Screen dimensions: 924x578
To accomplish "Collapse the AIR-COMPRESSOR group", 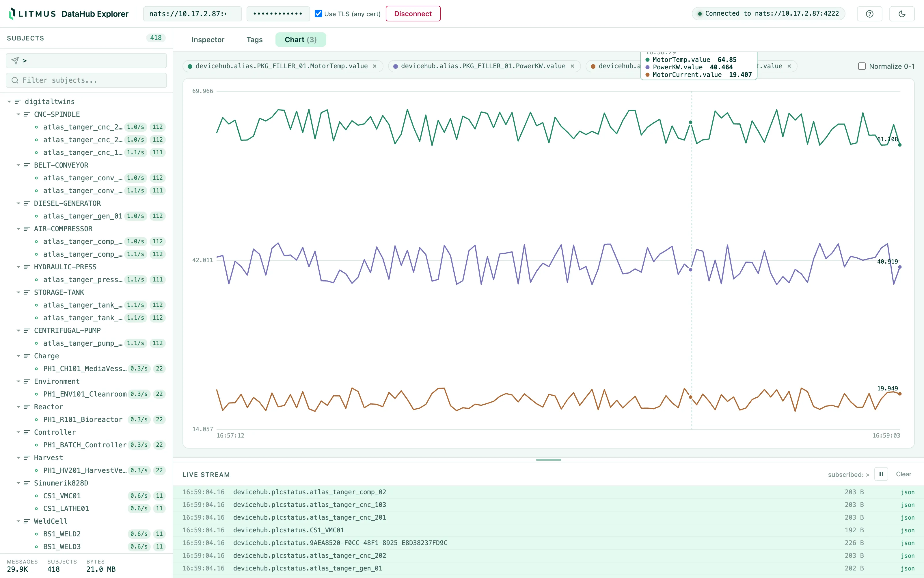I will 18,229.
